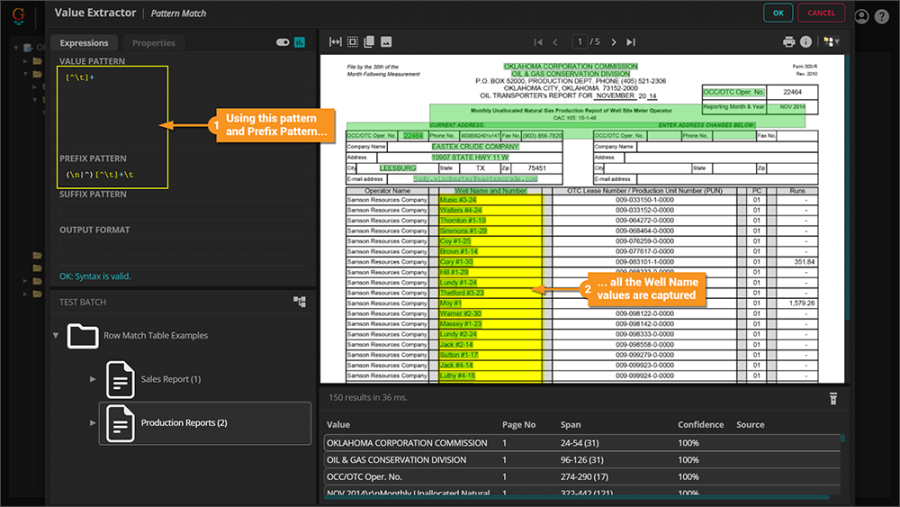Open document info via the info icon
The image size is (900, 507).
pos(806,42)
